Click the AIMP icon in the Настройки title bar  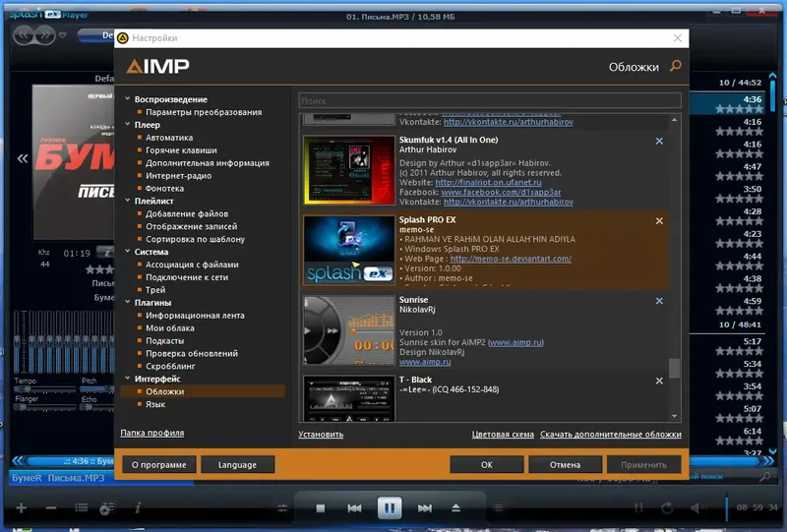122,38
